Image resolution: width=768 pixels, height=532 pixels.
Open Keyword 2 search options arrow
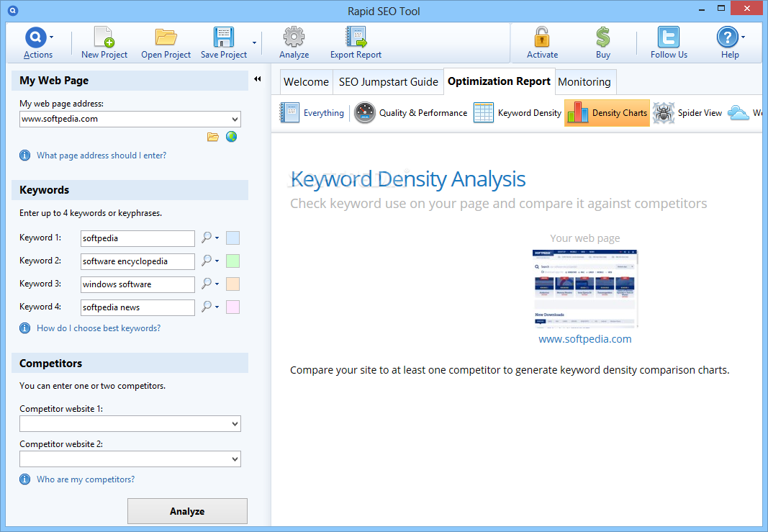coord(217,261)
